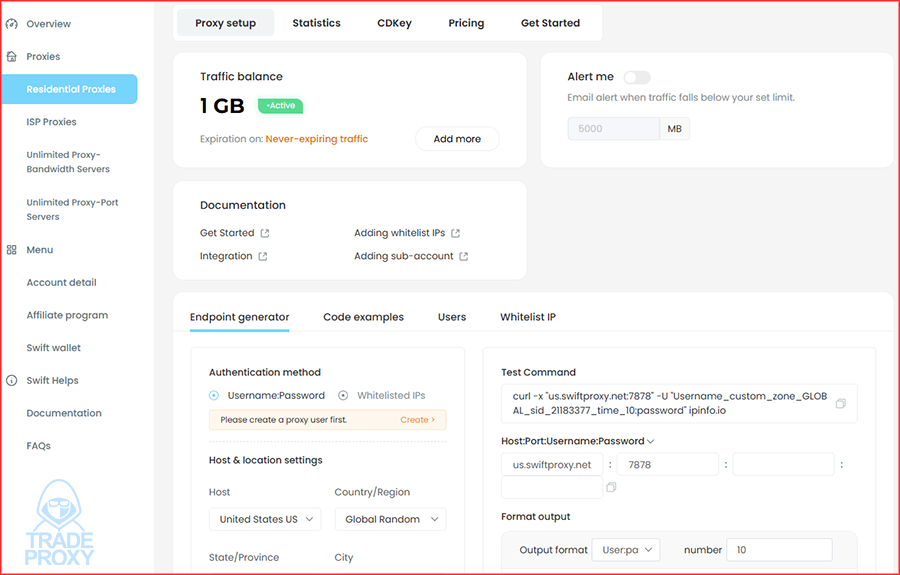The width and height of the screenshot is (900, 575).
Task: Open Swift Helps in sidebar
Action: (52, 380)
